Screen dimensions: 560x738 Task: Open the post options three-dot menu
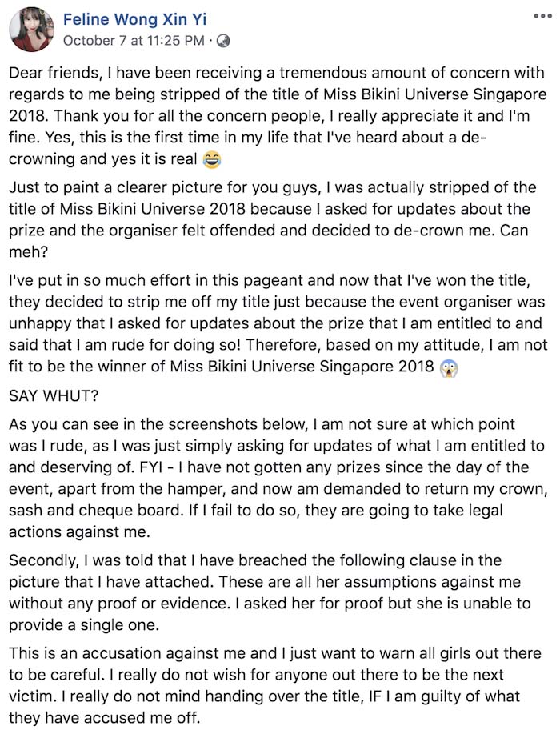pos(542,16)
